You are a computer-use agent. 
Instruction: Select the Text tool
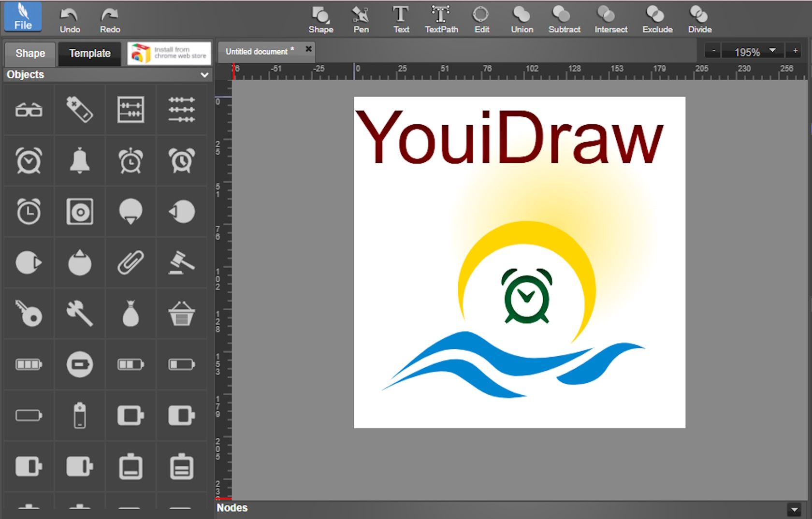coord(401,18)
